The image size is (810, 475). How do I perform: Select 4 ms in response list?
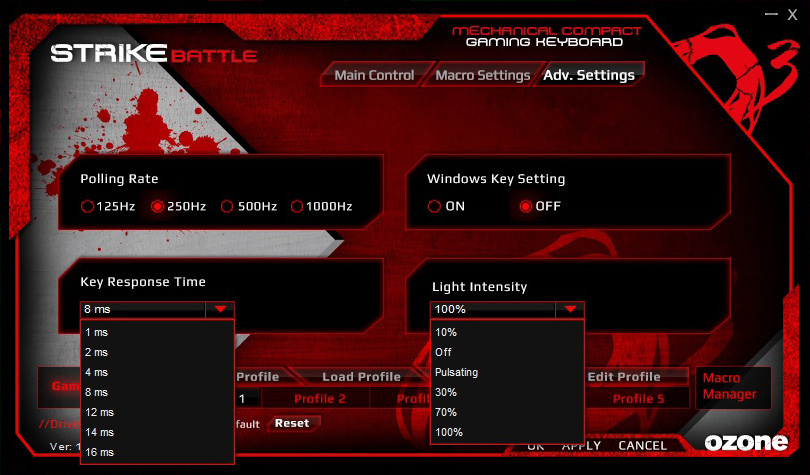(x=158, y=372)
